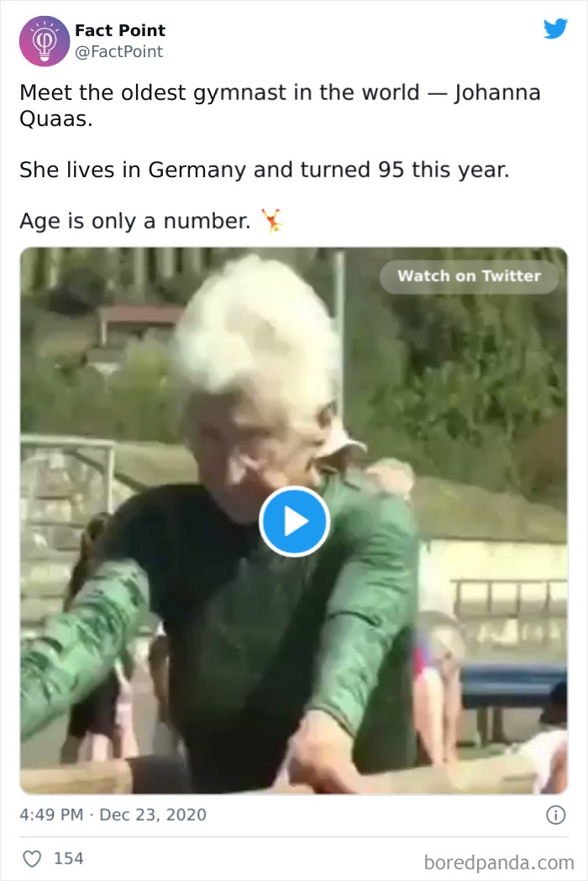Click the "Dec 23, 2020" date text
This screenshot has width=588, height=881.
[x=153, y=815]
